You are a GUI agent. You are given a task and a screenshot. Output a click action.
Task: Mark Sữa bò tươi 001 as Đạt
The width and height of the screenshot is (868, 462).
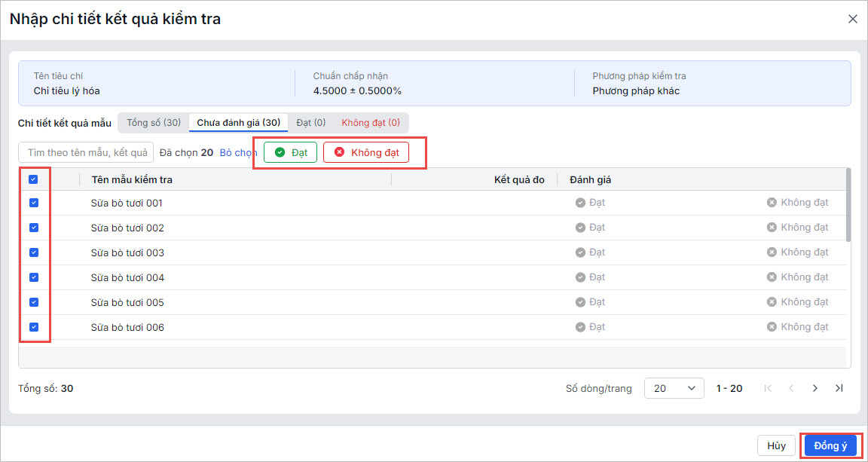pos(591,203)
